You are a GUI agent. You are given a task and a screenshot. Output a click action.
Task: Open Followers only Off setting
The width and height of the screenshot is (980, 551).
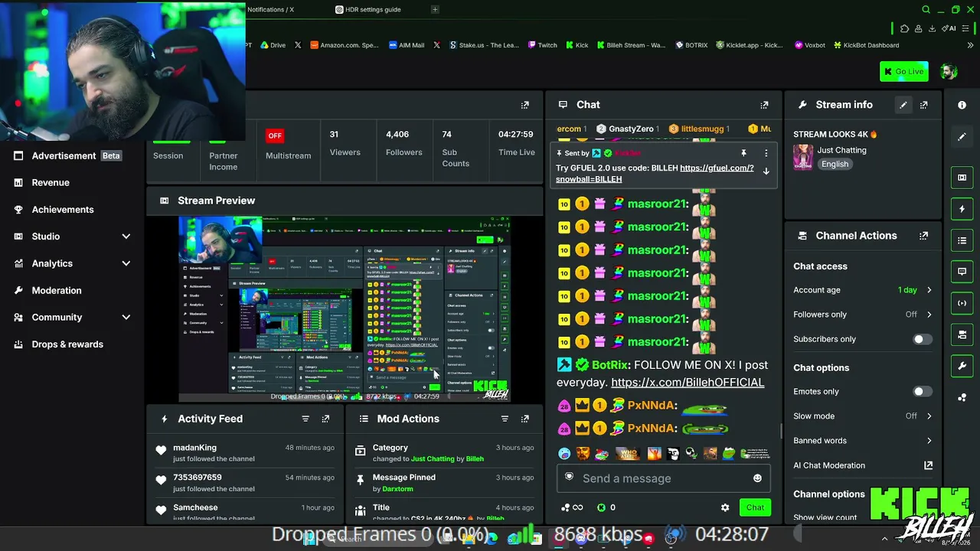click(x=863, y=315)
